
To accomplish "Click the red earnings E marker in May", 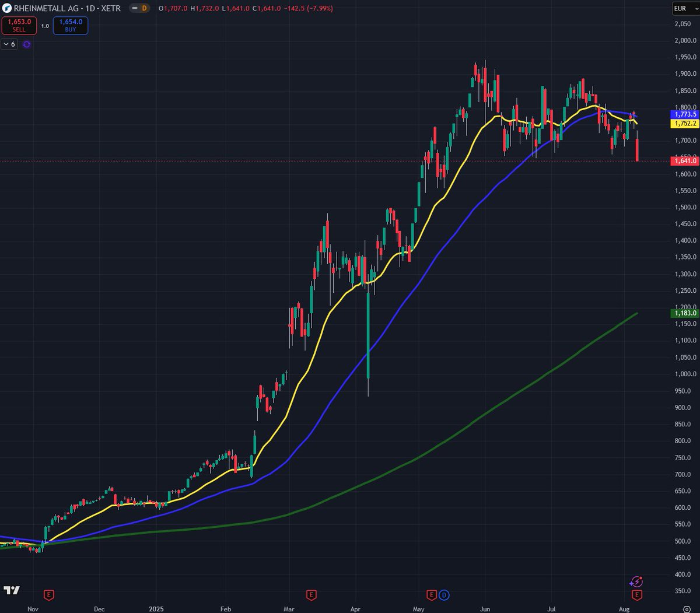I will pos(432,595).
